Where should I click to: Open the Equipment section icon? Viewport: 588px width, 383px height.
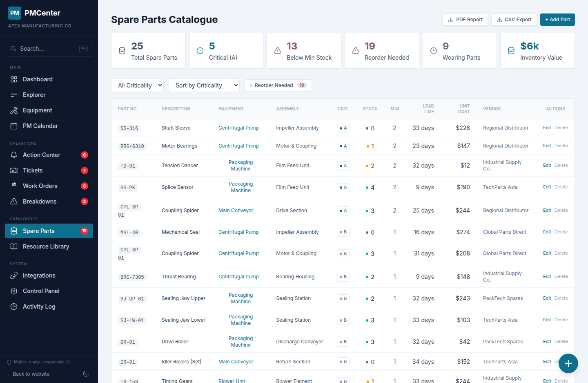[13, 110]
